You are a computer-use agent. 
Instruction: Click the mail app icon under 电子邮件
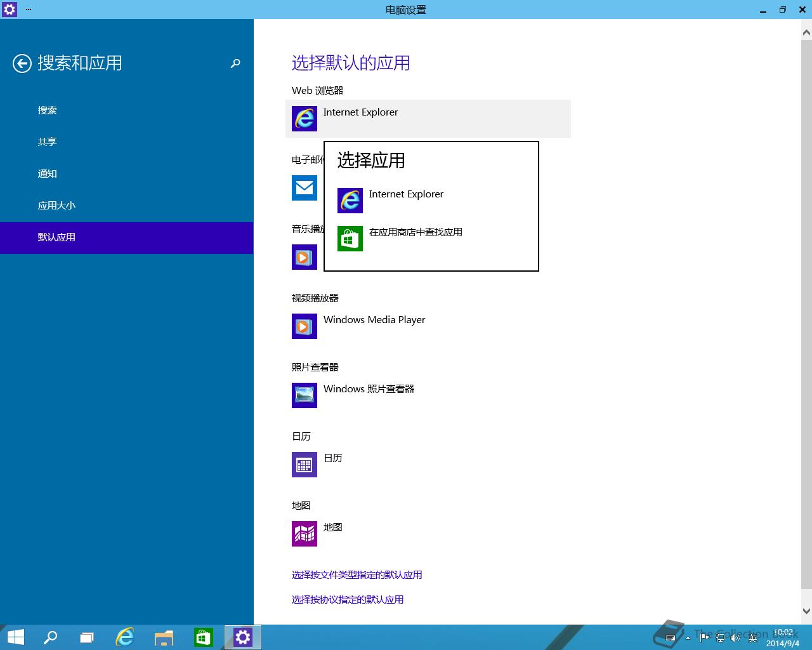click(304, 188)
